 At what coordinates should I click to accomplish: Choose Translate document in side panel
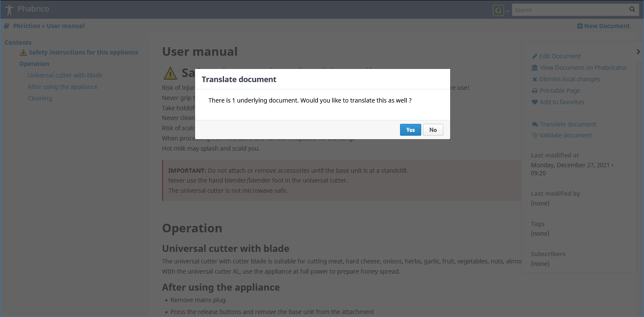[568, 124]
